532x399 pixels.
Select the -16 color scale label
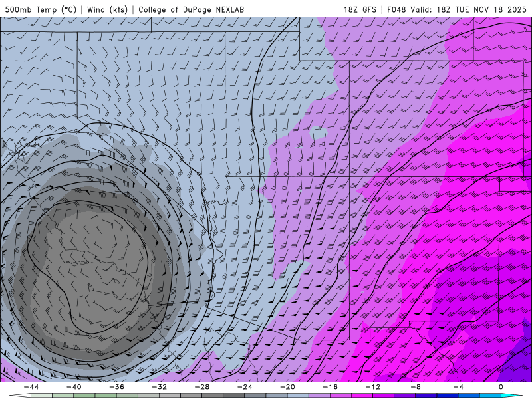click(x=331, y=387)
